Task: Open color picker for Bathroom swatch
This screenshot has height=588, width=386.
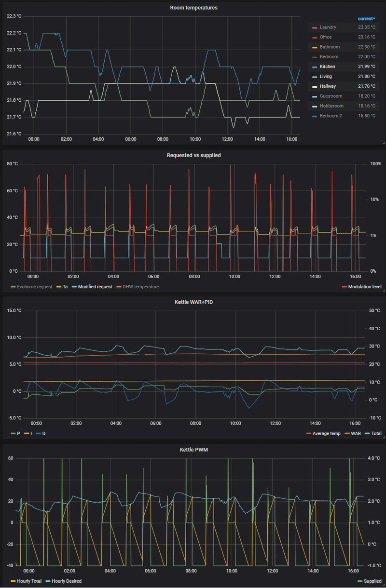Action: point(315,47)
